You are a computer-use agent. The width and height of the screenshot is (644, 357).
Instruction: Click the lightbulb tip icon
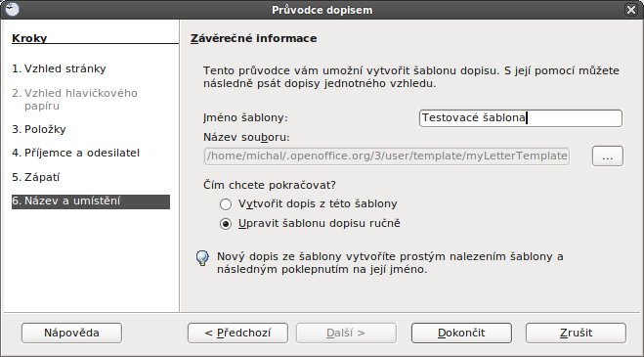[x=202, y=258]
